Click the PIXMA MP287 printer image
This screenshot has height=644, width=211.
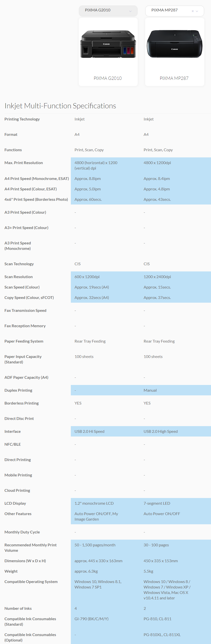175,44
